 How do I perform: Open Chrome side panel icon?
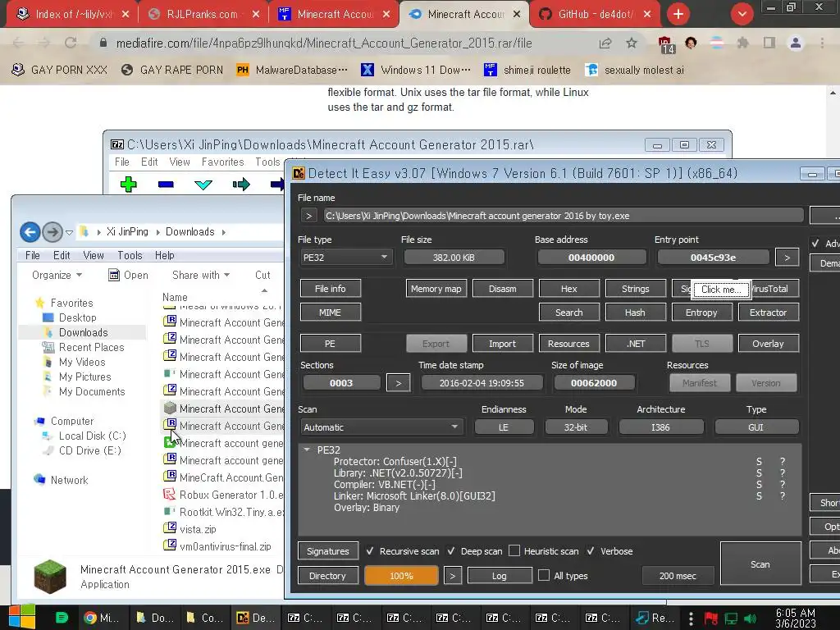pyautogui.click(x=769, y=43)
